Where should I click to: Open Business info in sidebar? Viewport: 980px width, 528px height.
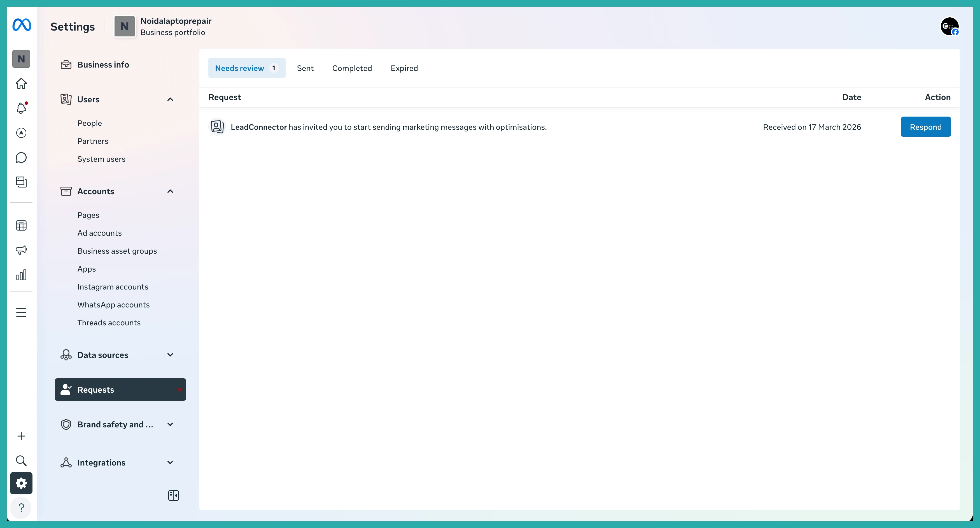[x=120, y=65]
